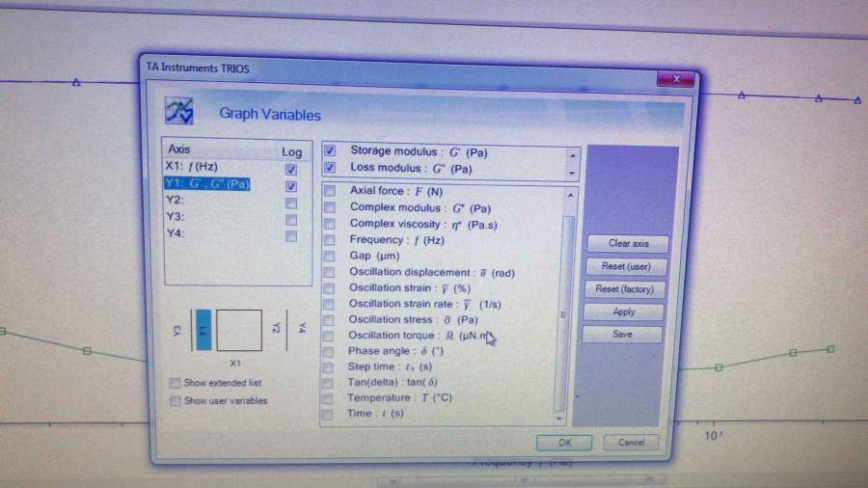Check the Oscillation displacement variable
The width and height of the screenshot is (868, 488).
click(329, 272)
